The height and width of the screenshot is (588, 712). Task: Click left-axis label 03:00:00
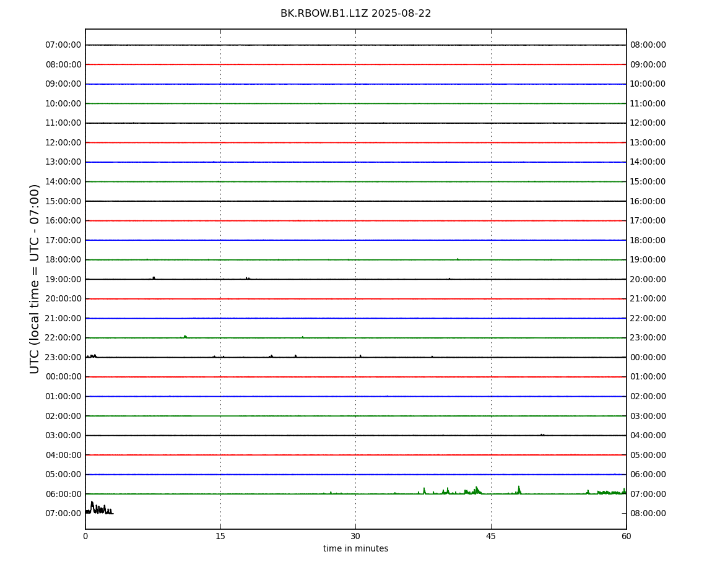(64, 436)
